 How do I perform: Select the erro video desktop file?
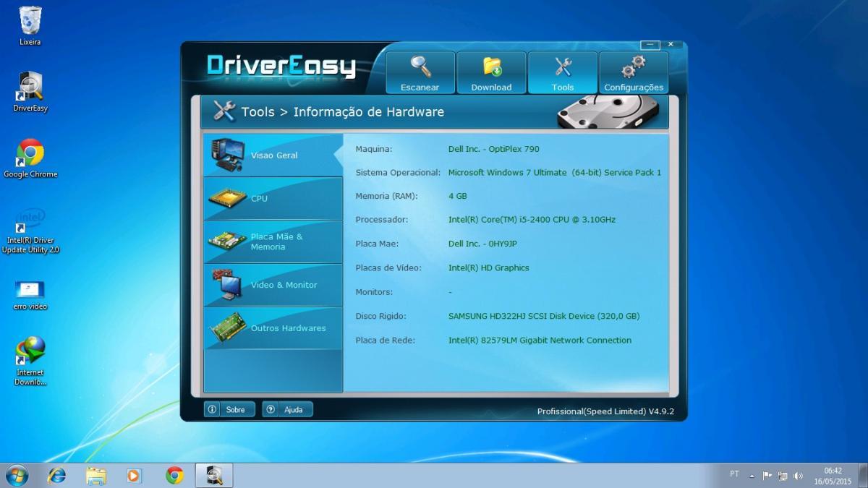[x=30, y=294]
